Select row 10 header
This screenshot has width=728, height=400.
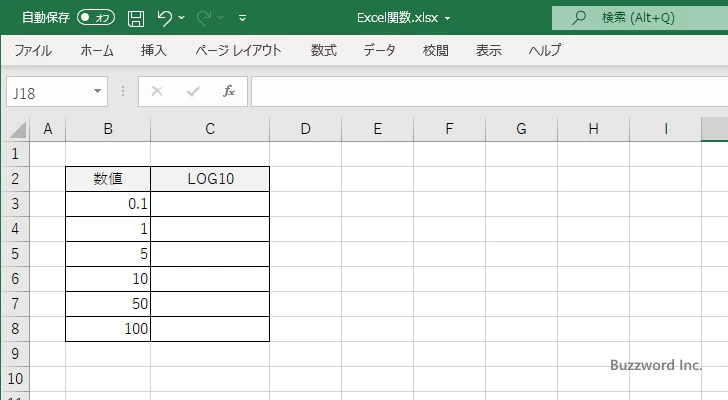coord(15,379)
